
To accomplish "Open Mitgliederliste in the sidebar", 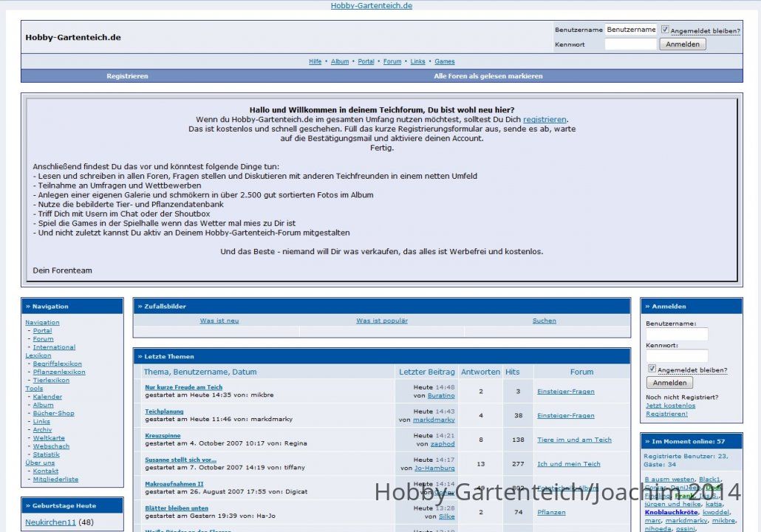I will (55, 479).
